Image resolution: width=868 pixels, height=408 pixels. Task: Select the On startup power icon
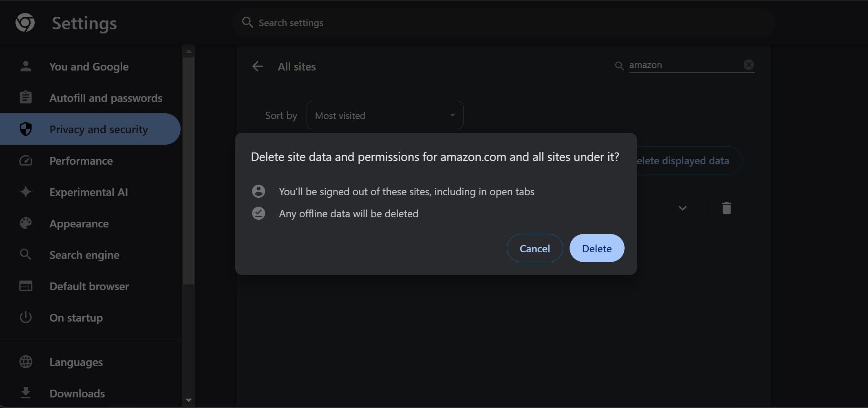tap(26, 318)
